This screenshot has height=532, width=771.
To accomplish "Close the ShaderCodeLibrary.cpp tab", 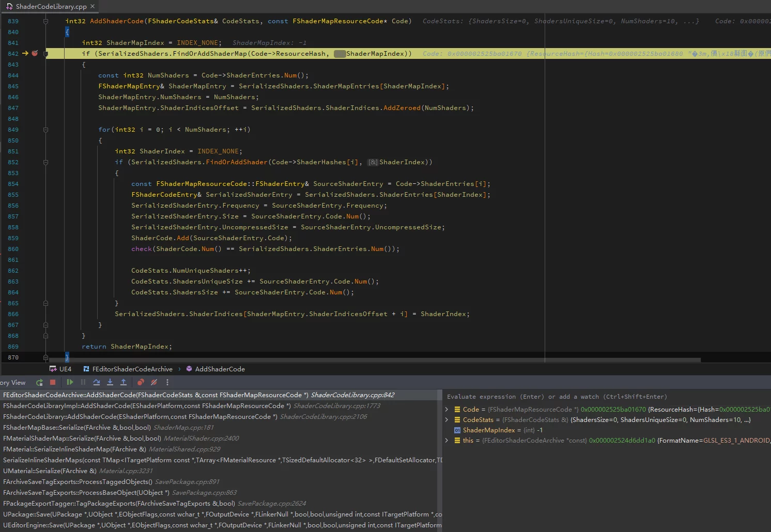I will pos(92,7).
